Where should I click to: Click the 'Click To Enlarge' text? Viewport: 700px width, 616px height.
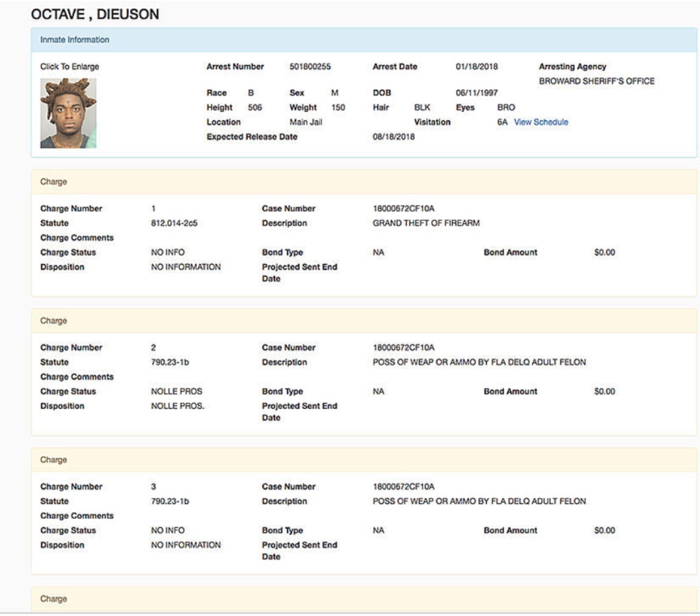pyautogui.click(x=70, y=67)
